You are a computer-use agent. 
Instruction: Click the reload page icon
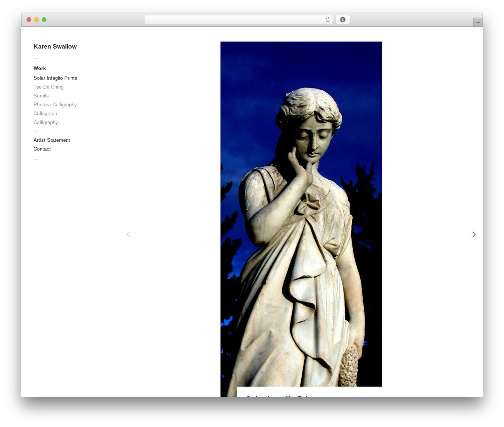(x=328, y=20)
